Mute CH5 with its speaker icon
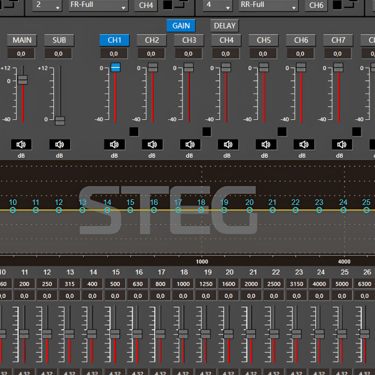 (x=266, y=144)
